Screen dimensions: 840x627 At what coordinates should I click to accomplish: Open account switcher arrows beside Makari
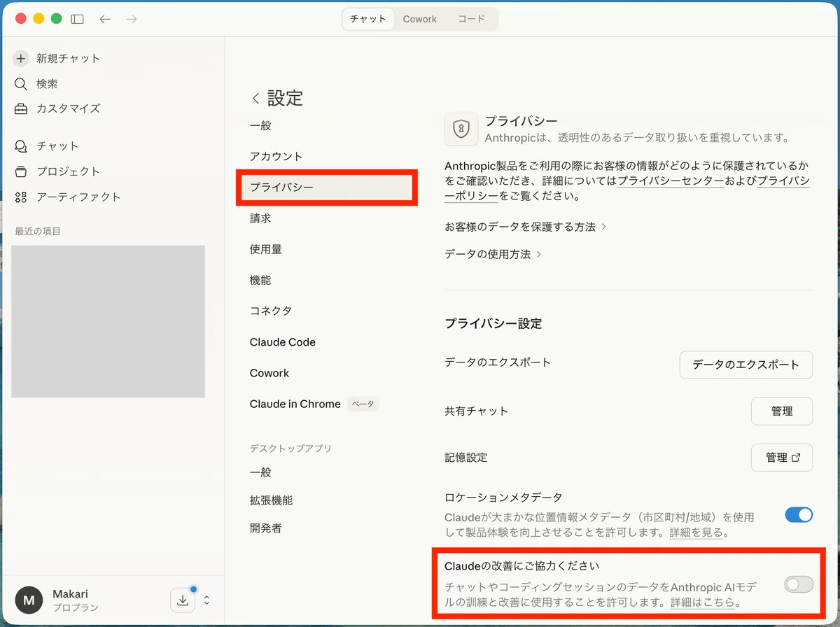tap(206, 600)
